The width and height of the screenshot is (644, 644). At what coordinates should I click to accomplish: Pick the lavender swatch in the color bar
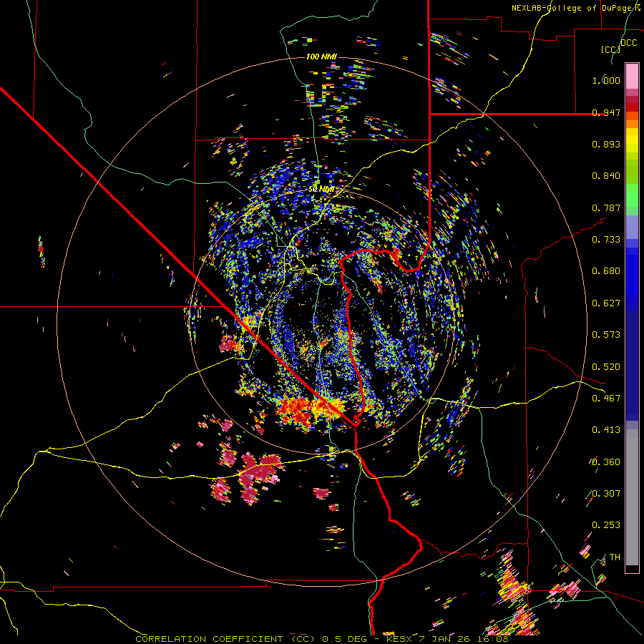pyautogui.click(x=632, y=227)
